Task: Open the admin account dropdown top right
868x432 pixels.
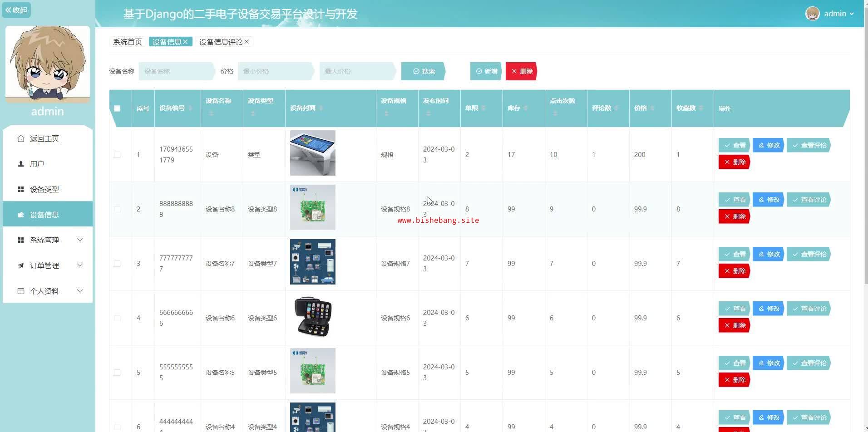Action: pyautogui.click(x=830, y=14)
